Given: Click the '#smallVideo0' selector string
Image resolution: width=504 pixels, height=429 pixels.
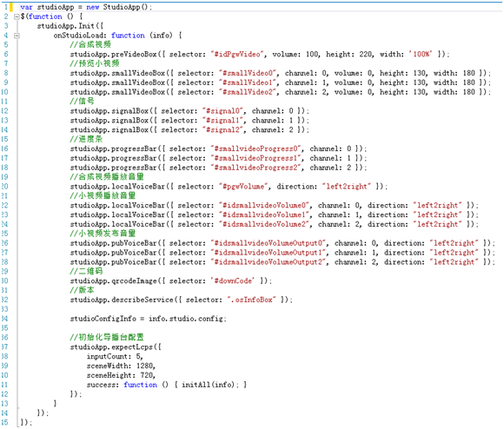Looking at the screenshot, I should tap(248, 73).
